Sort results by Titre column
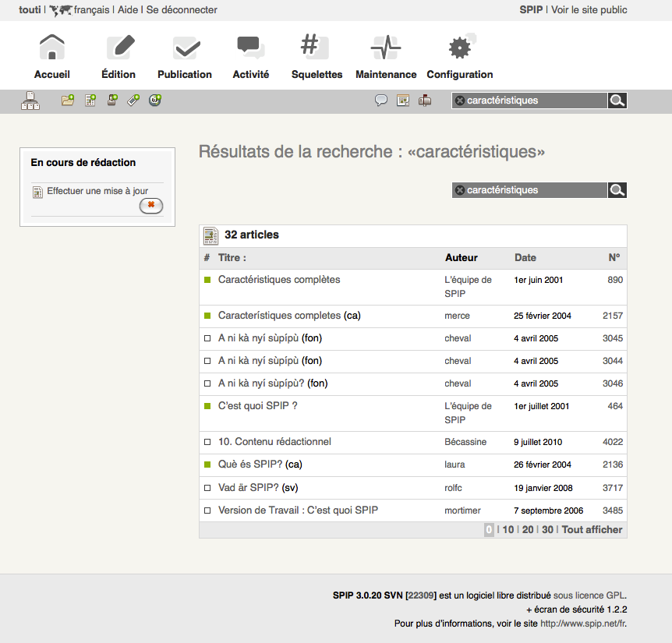 point(232,258)
